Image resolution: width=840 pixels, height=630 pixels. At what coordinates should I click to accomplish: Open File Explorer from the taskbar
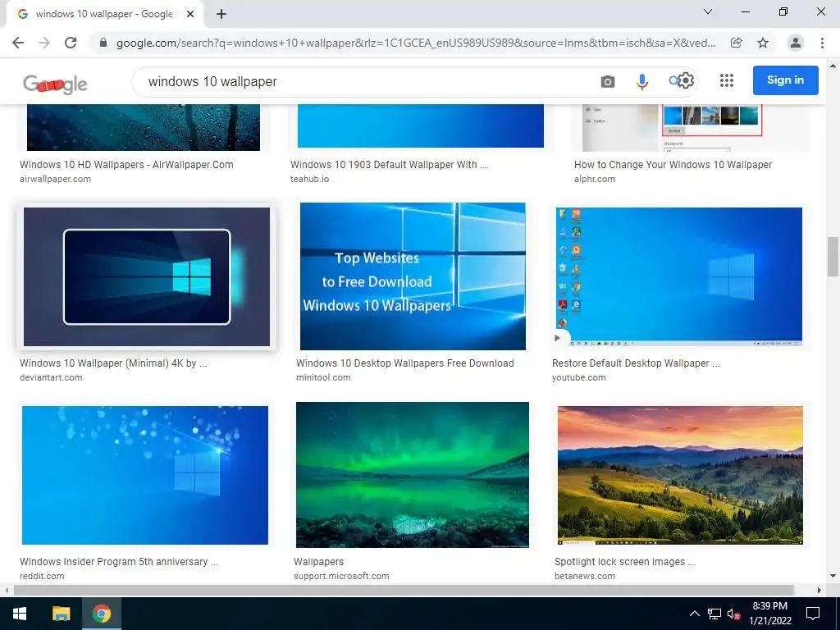tap(61, 614)
